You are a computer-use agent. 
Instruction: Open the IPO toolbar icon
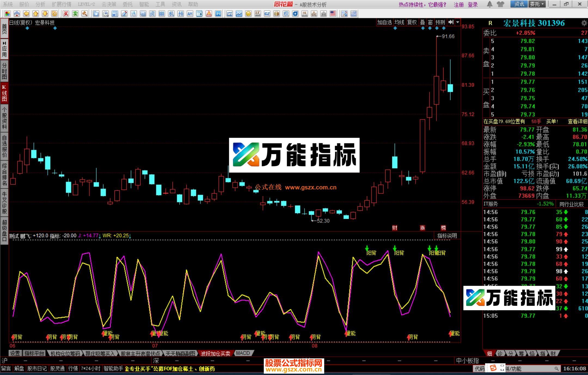pos(218,14)
